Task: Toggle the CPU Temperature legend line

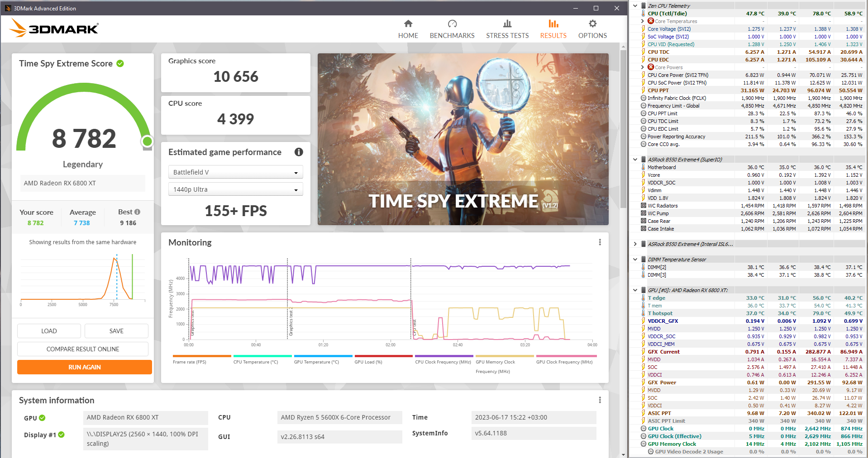Action: click(262, 359)
